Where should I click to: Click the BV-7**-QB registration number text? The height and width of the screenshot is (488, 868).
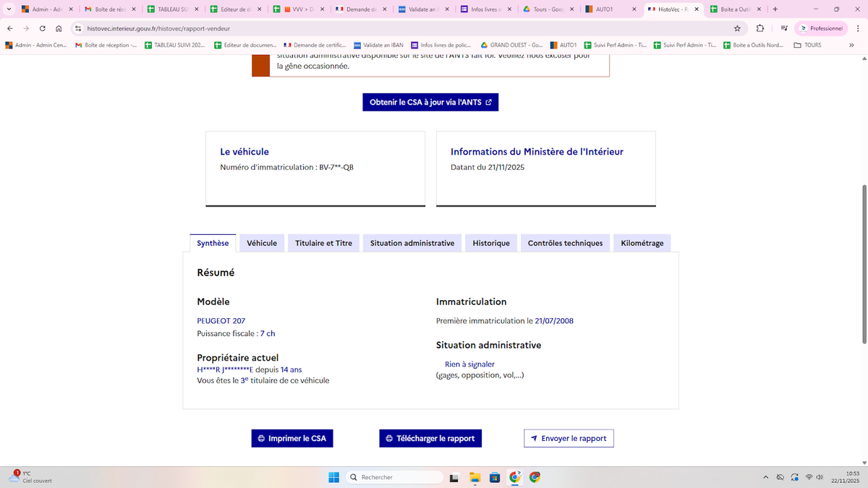[336, 167]
